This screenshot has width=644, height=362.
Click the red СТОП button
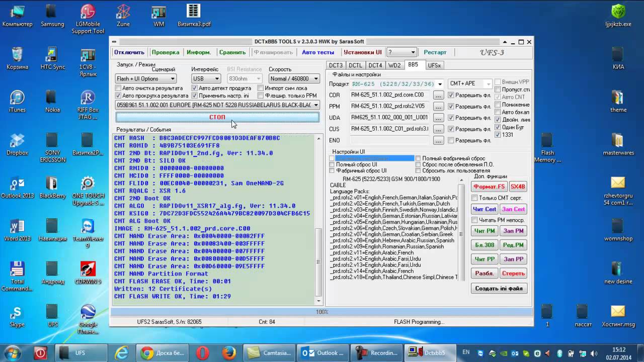pos(217,117)
